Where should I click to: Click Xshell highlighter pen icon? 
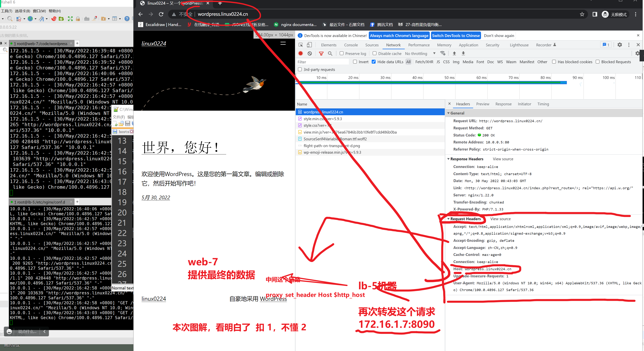pyautogui.click(x=94, y=19)
